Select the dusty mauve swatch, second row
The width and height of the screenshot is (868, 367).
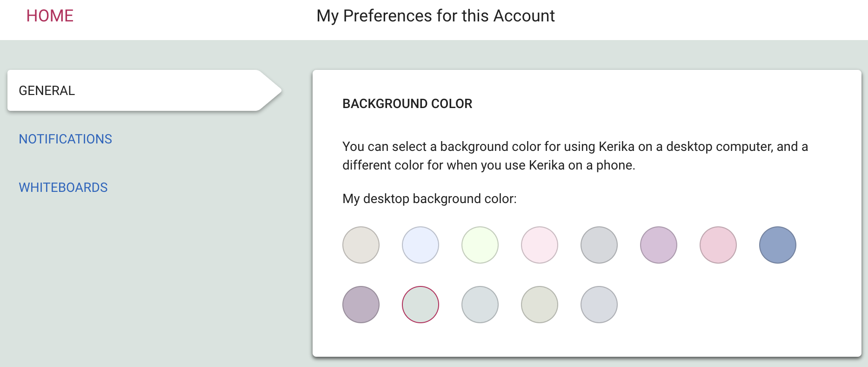361,305
